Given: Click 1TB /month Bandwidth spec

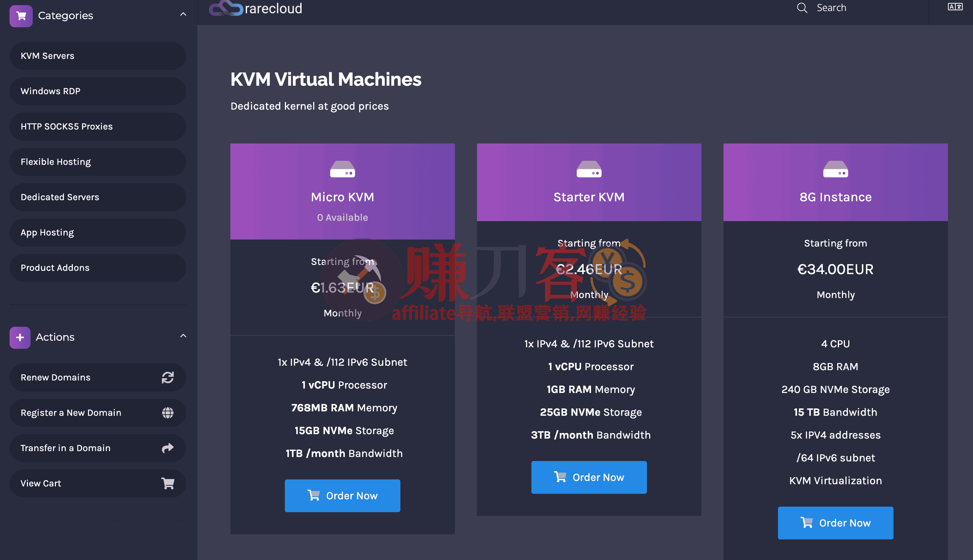Looking at the screenshot, I should pyautogui.click(x=344, y=453).
